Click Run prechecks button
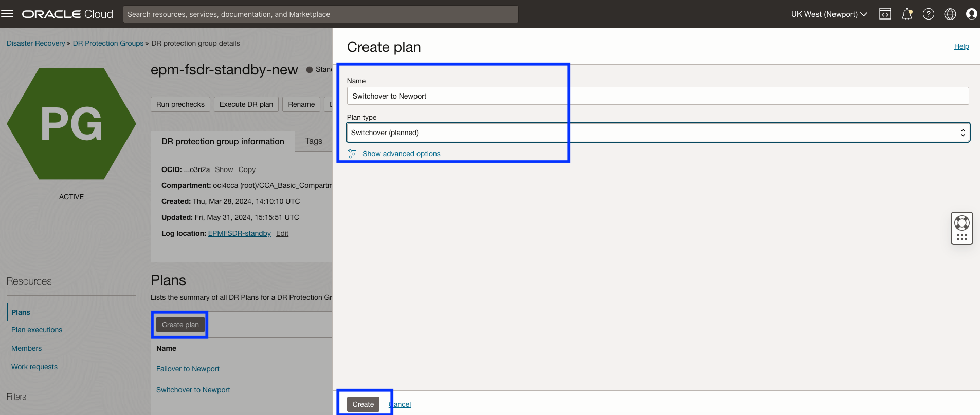Image resolution: width=980 pixels, height=415 pixels. coord(180,104)
